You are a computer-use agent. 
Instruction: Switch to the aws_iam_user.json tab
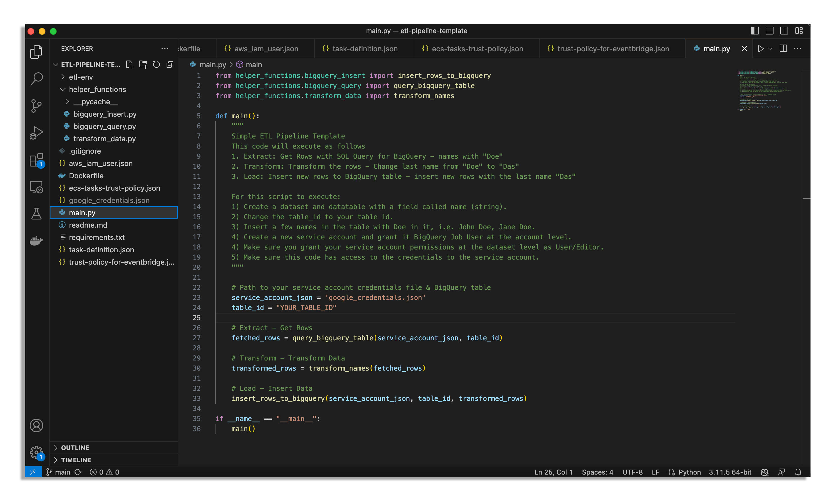point(266,48)
